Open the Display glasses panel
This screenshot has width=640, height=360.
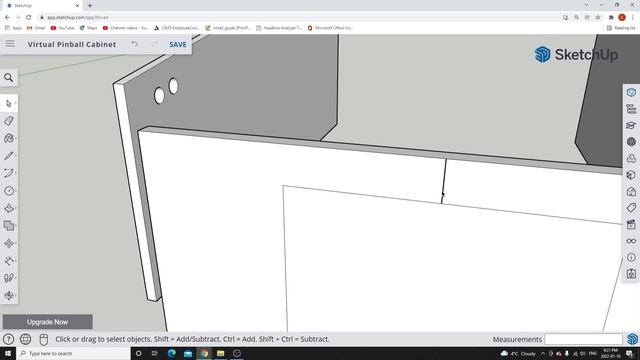631,241
